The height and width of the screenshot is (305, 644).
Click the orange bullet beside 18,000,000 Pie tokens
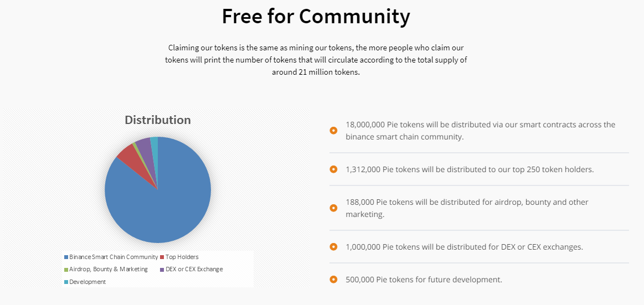click(333, 131)
